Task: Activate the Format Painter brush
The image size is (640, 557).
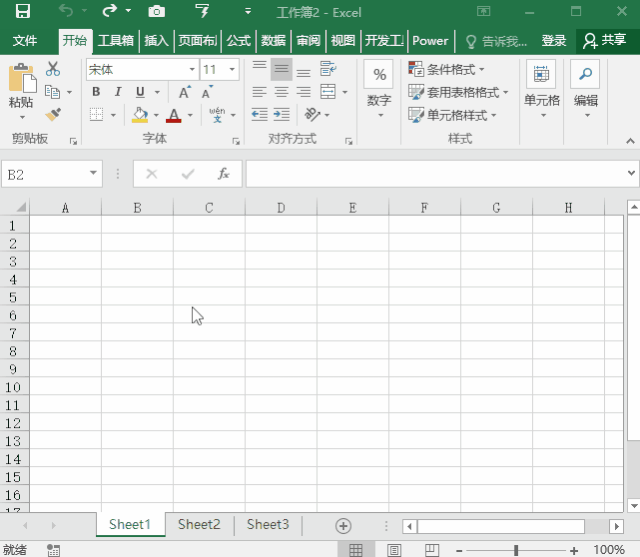Action: tap(53, 115)
